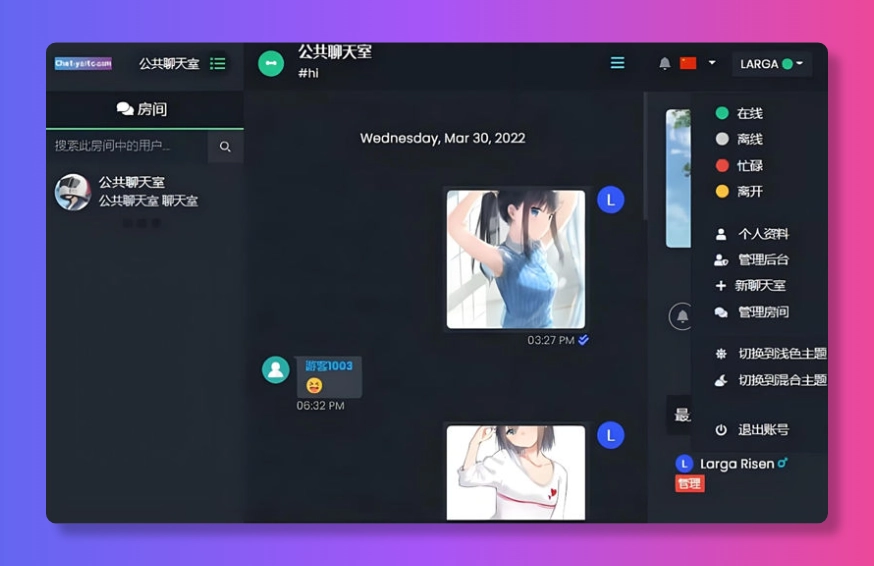Image resolution: width=874 pixels, height=566 pixels.
Task: Click the round bell icon in right panel
Action: tap(681, 317)
